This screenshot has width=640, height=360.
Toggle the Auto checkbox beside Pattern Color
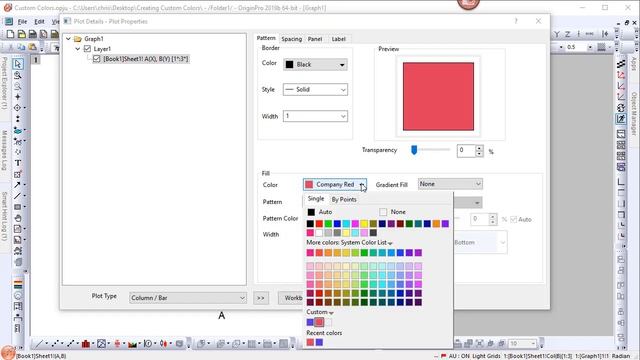(514, 219)
